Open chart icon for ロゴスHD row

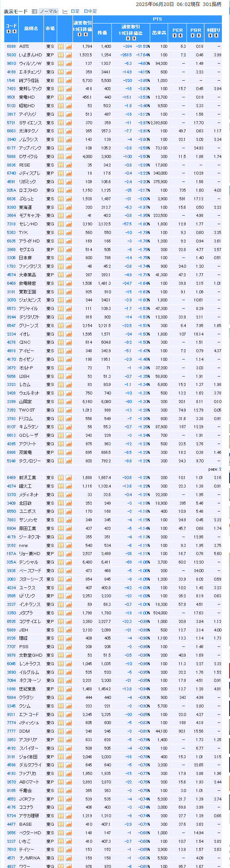[x=68, y=190]
